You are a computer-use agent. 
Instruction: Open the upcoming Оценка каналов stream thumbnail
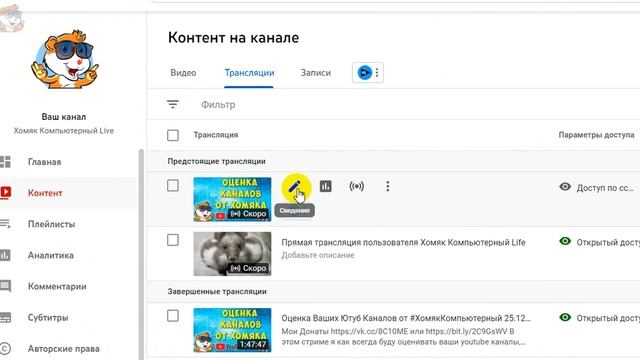(x=232, y=199)
